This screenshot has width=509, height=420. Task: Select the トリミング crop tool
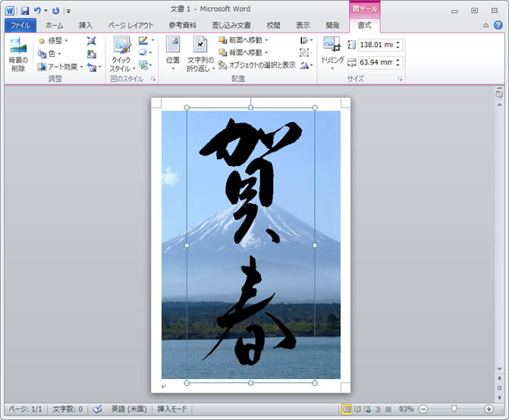tap(332, 52)
